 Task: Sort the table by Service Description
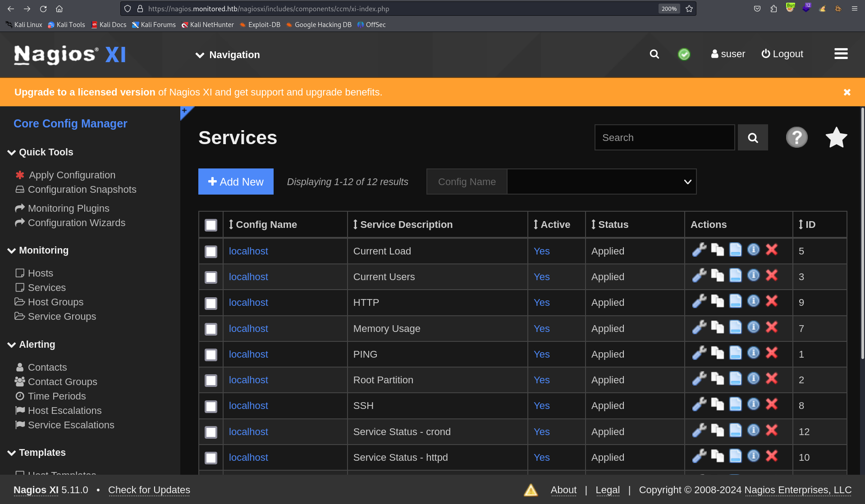[403, 225]
